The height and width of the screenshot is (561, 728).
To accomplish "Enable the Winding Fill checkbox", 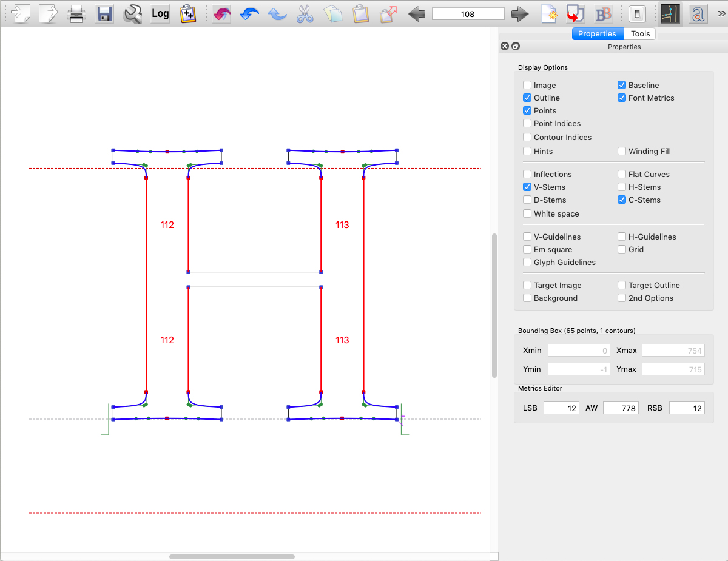I will pyautogui.click(x=622, y=152).
